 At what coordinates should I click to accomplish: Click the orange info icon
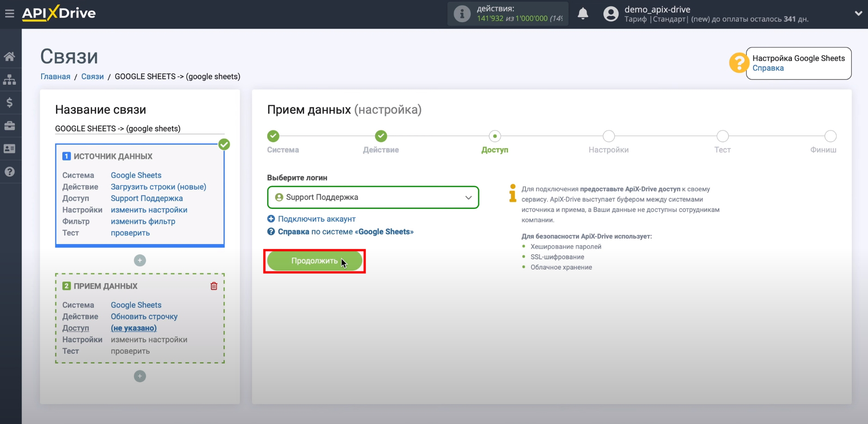(512, 193)
